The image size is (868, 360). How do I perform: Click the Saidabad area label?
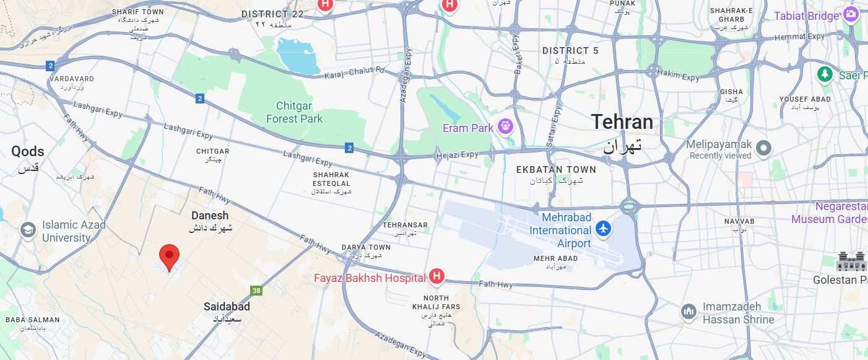tap(227, 307)
